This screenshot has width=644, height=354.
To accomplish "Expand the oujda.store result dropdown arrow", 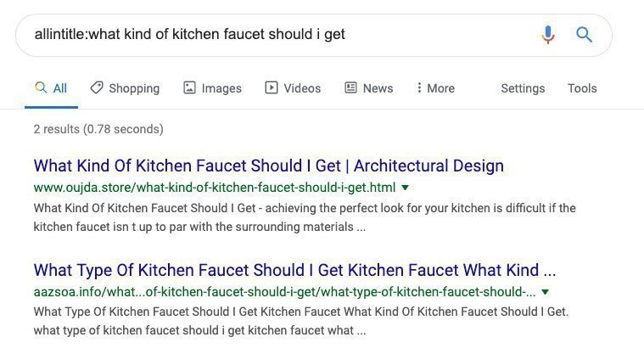I will pyautogui.click(x=405, y=188).
